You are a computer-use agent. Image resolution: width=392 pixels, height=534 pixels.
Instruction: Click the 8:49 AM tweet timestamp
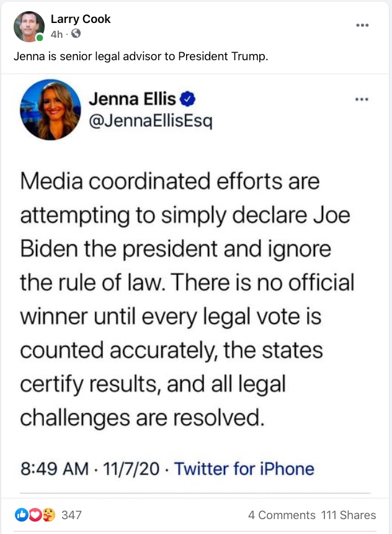[55, 469]
